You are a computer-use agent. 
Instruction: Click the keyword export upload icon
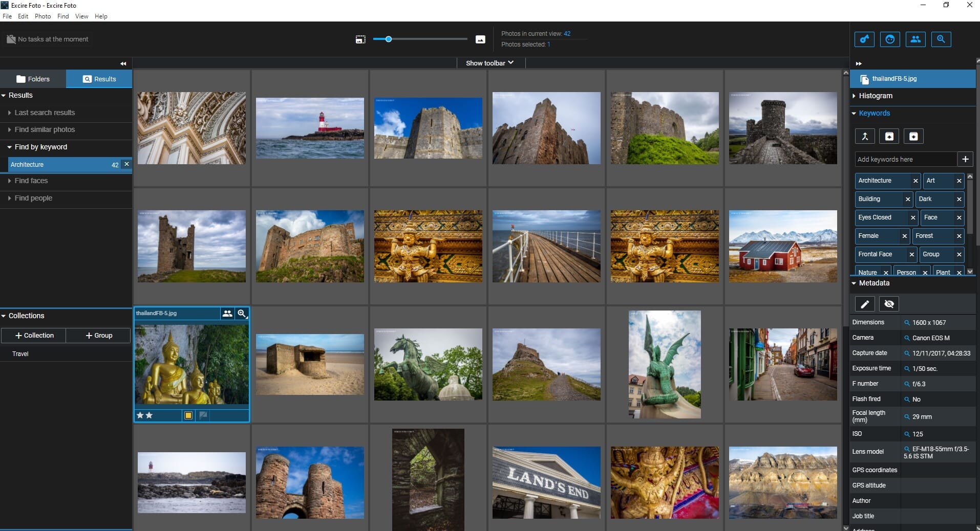click(x=889, y=136)
